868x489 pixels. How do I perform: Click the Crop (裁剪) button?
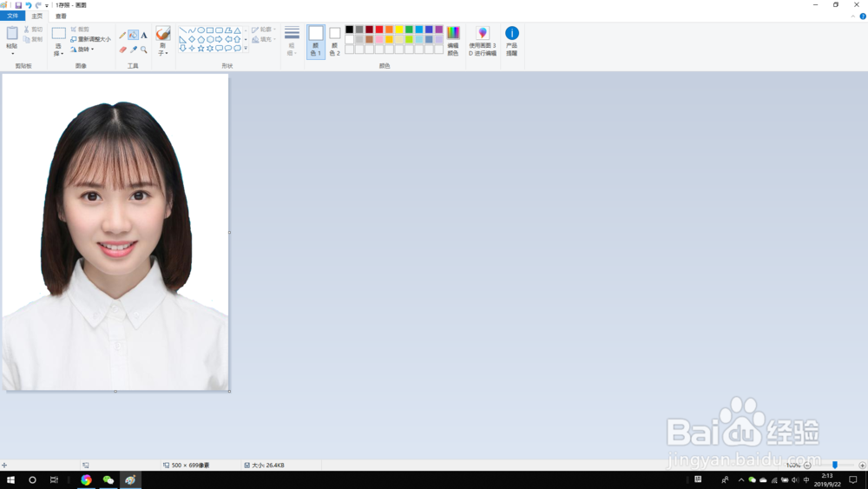(x=80, y=30)
